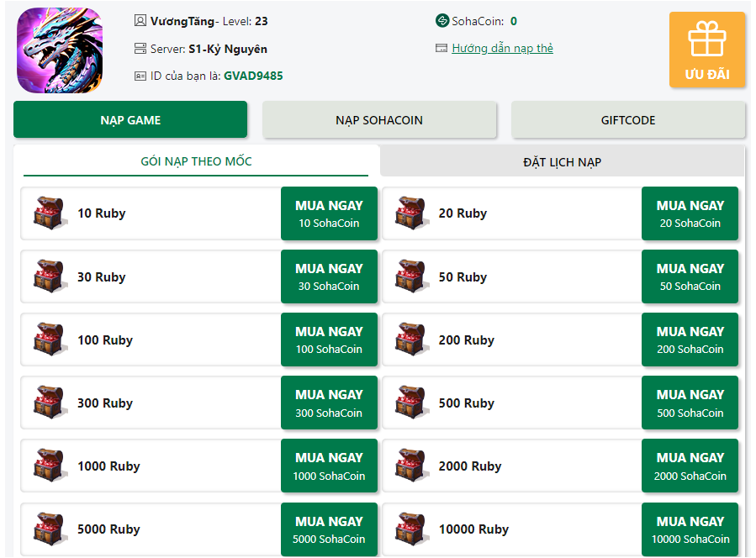
Task: Click the treasure chest for 10 Ruby
Action: pyautogui.click(x=48, y=213)
